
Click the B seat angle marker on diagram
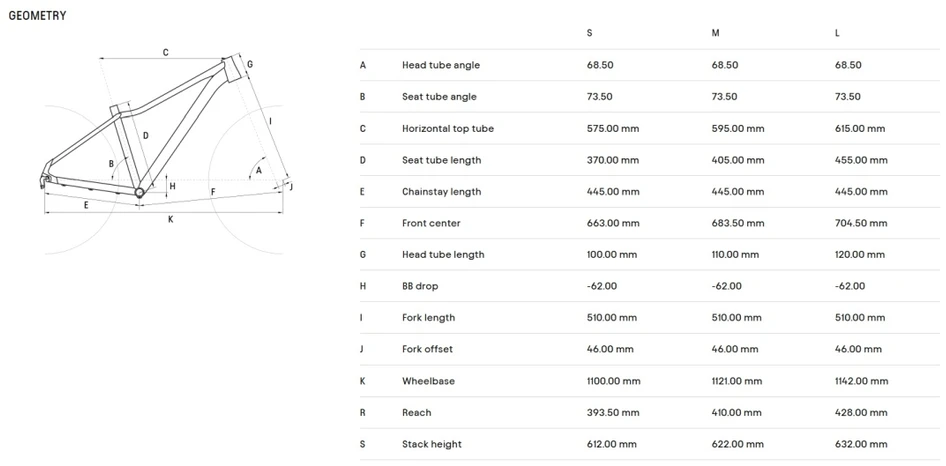point(111,164)
